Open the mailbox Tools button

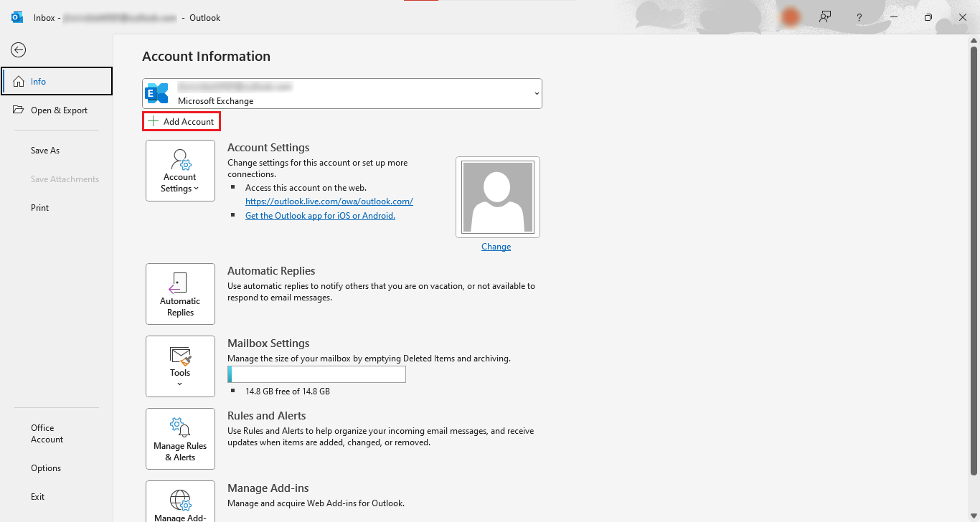(180, 366)
